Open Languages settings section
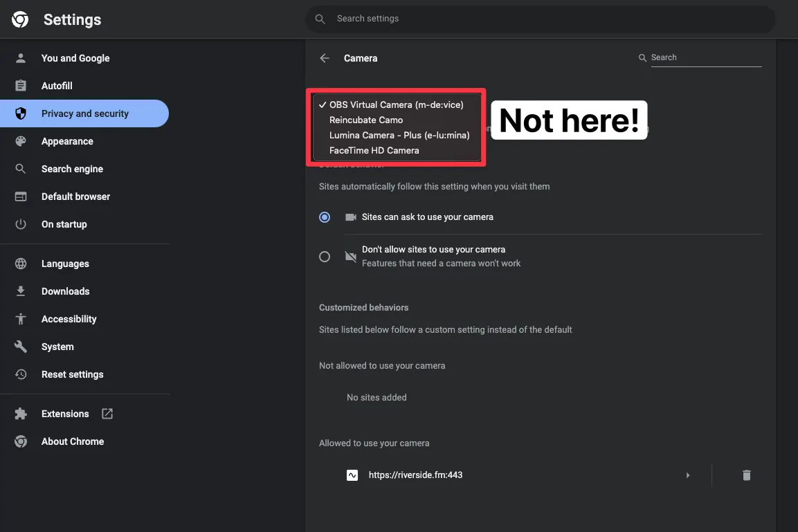This screenshot has width=798, height=532. pyautogui.click(x=84, y=264)
